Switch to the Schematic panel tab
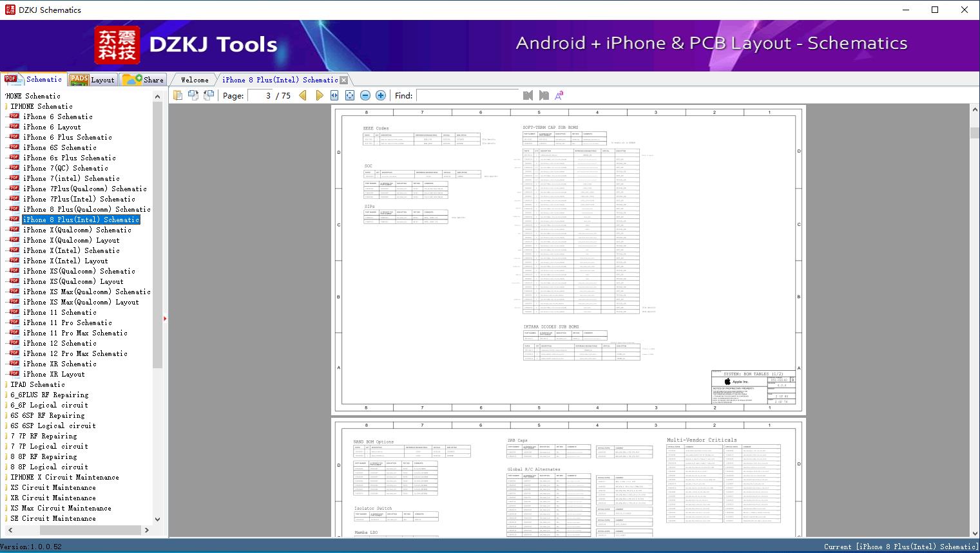Screen dimensions: 980x553 (33, 79)
